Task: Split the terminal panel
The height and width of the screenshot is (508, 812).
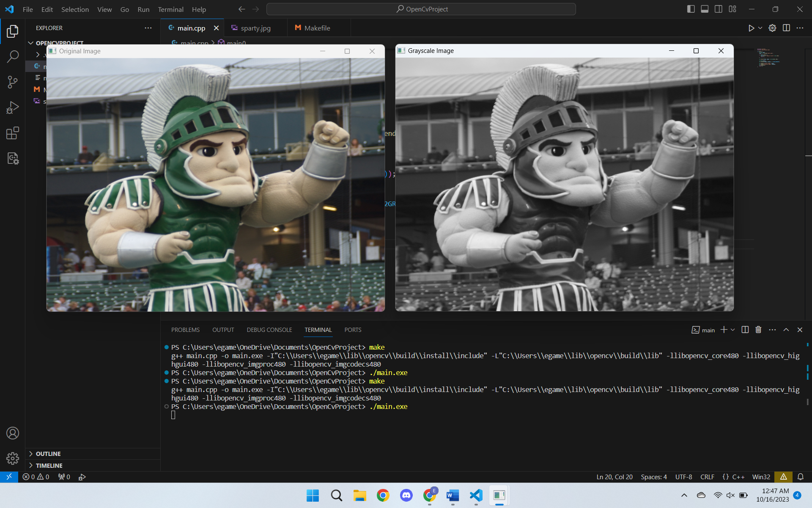Action: (745, 330)
